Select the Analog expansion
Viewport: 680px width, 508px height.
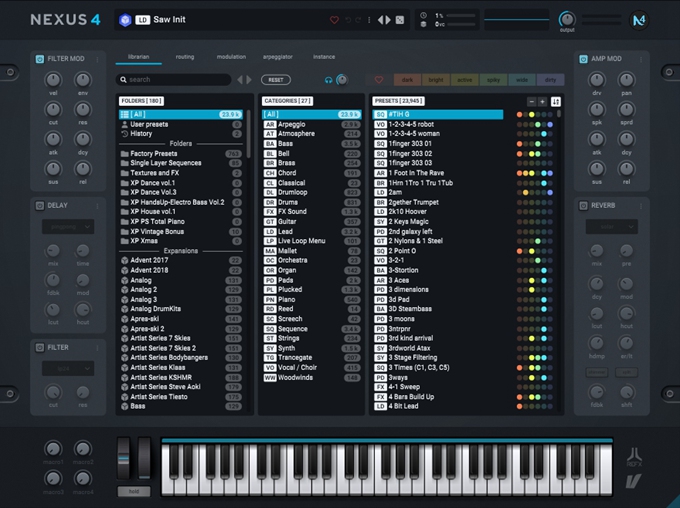coord(181,280)
